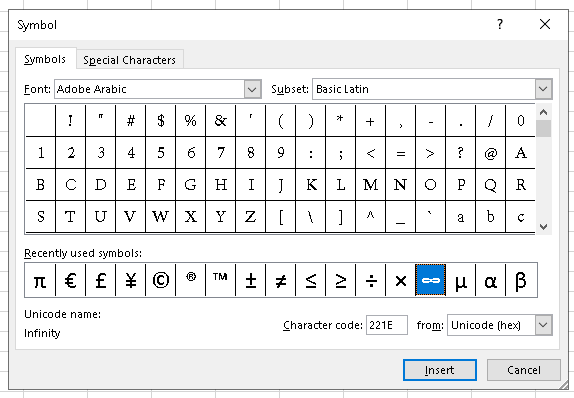Select the capital letter K in grid
Viewport: 574px width, 398px height.
310,185
